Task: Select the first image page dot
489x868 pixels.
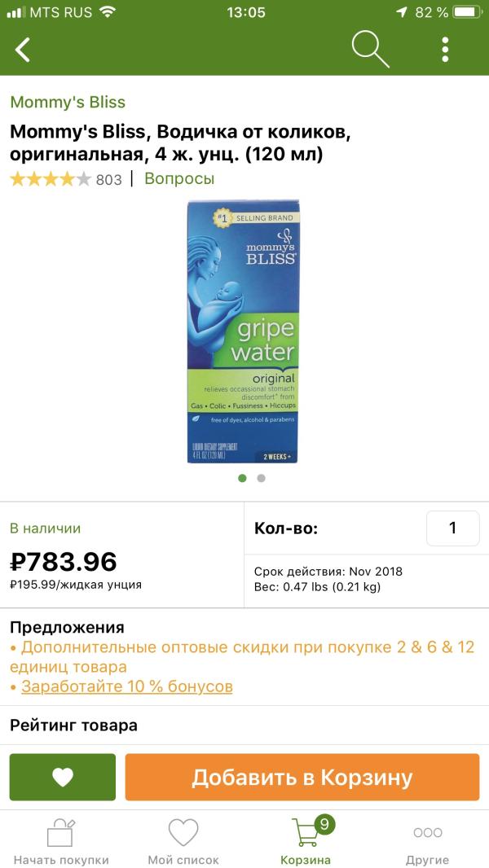Action: click(x=242, y=478)
